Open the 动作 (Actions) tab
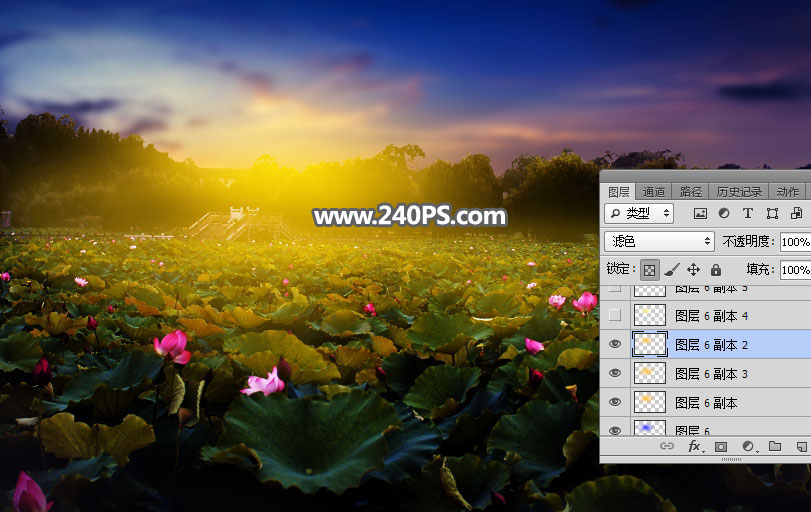 coord(788,192)
